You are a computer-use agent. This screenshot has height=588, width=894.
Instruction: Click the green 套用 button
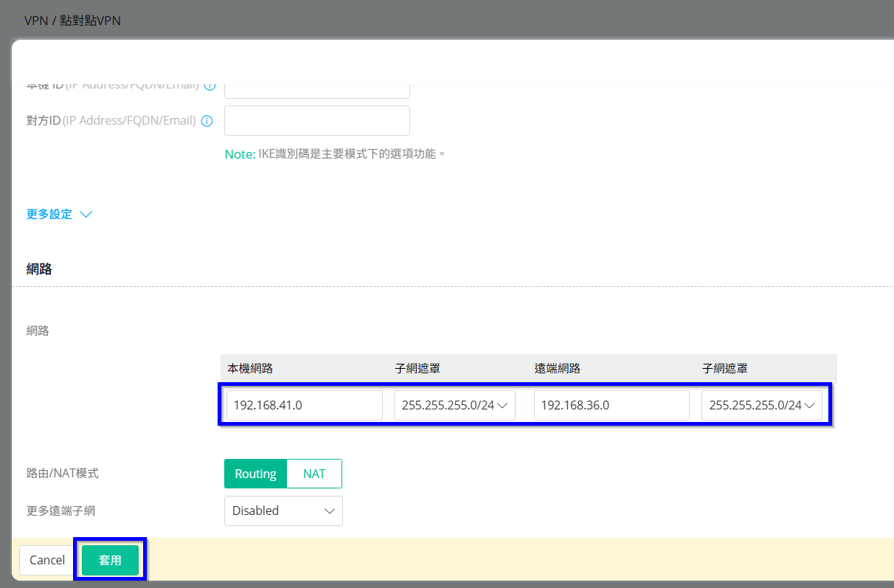click(x=110, y=560)
